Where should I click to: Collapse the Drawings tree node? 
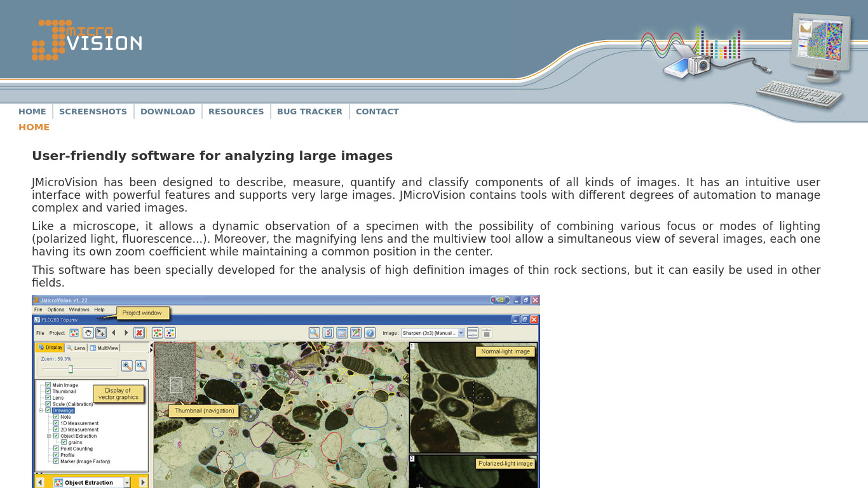41,410
